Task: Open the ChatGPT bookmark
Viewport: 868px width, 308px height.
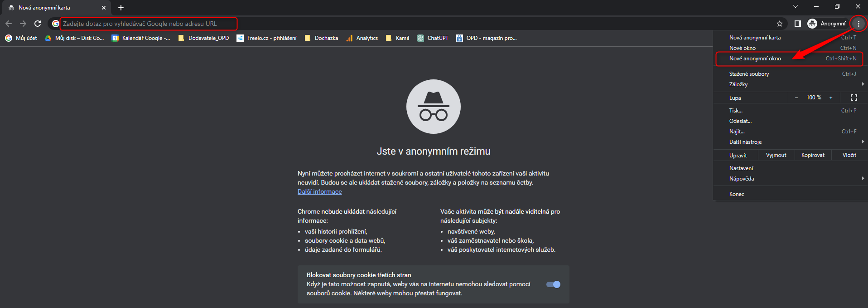Action: [x=433, y=38]
